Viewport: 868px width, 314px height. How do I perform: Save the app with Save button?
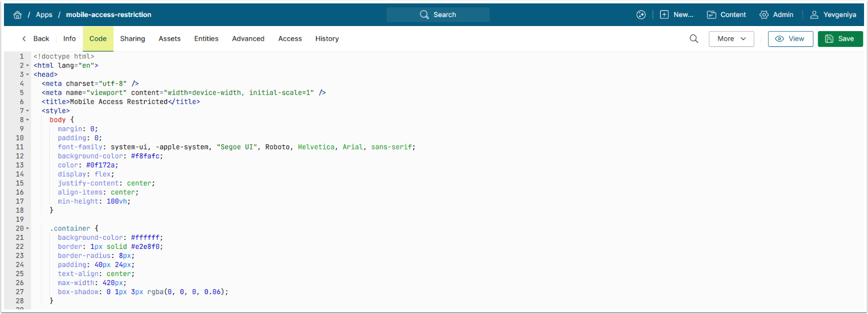[840, 39]
